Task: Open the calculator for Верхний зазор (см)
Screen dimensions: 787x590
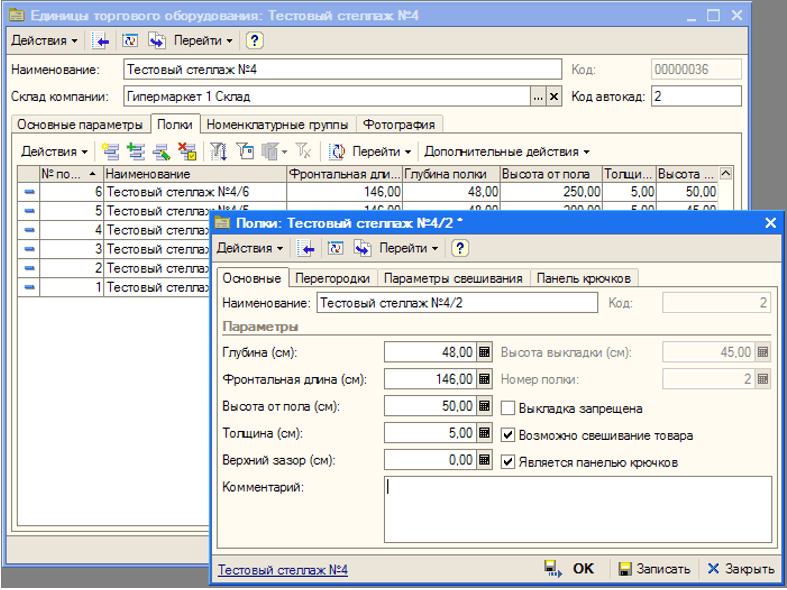Action: pos(484,460)
